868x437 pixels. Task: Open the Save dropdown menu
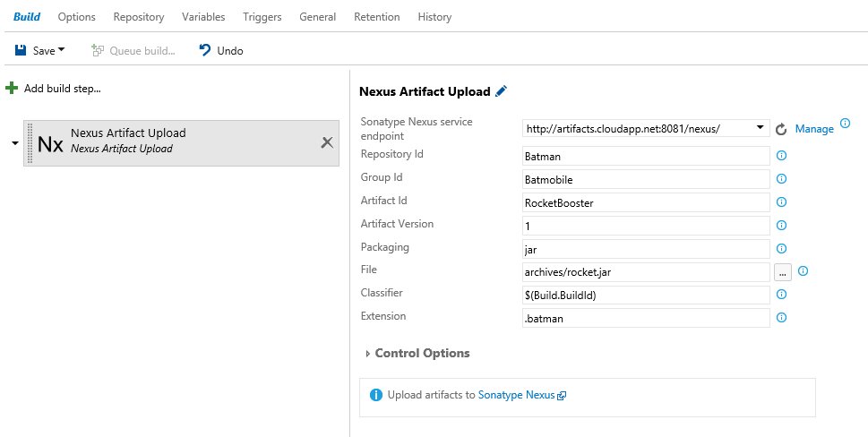click(x=62, y=51)
